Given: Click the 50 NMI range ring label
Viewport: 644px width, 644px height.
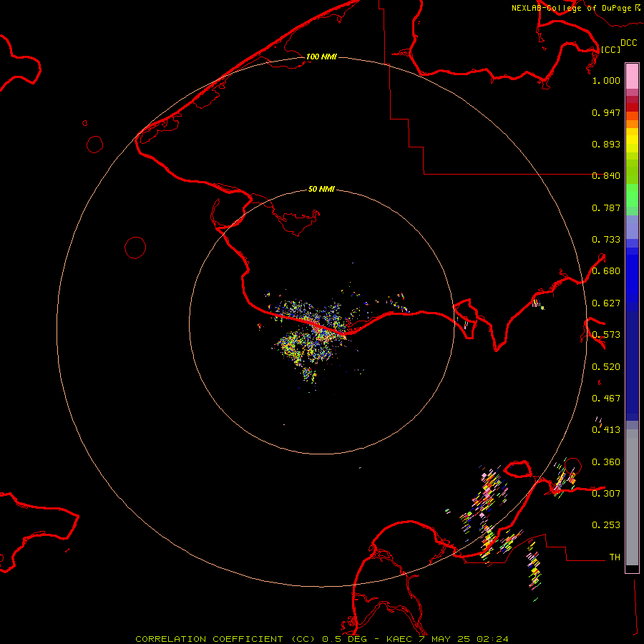Looking at the screenshot, I should (x=321, y=189).
